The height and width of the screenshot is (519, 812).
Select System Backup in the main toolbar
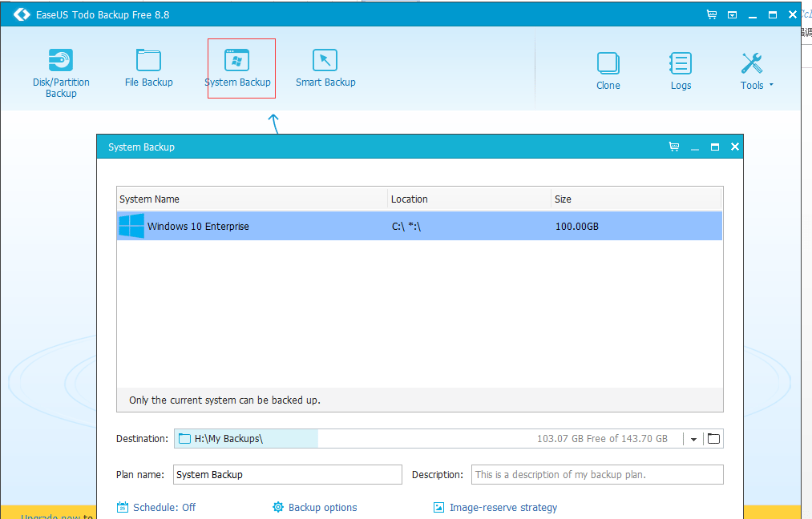237,68
